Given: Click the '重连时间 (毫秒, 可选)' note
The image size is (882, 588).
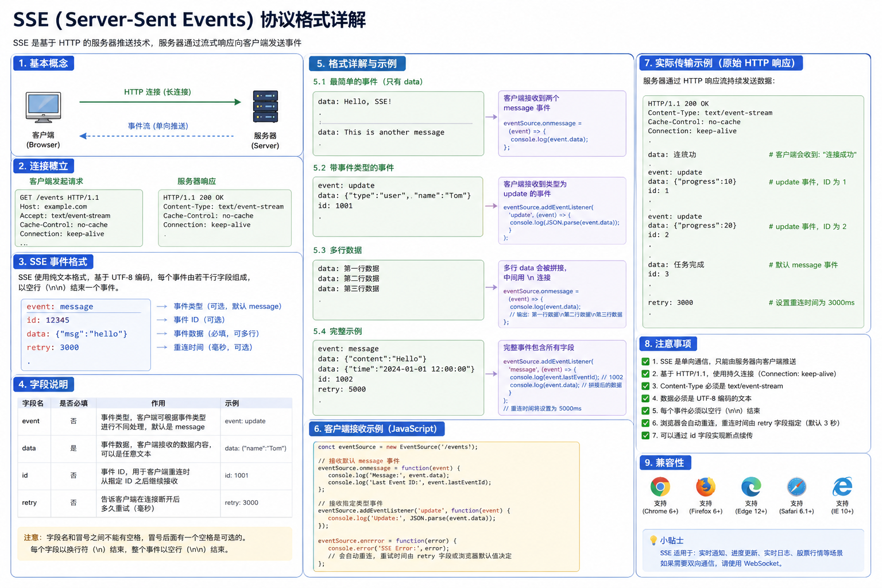Looking at the screenshot, I should point(213,347).
